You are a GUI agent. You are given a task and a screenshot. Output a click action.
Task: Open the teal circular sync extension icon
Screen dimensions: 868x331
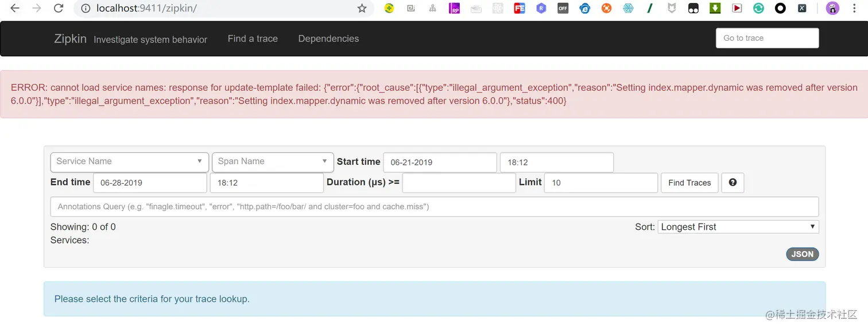[759, 9]
